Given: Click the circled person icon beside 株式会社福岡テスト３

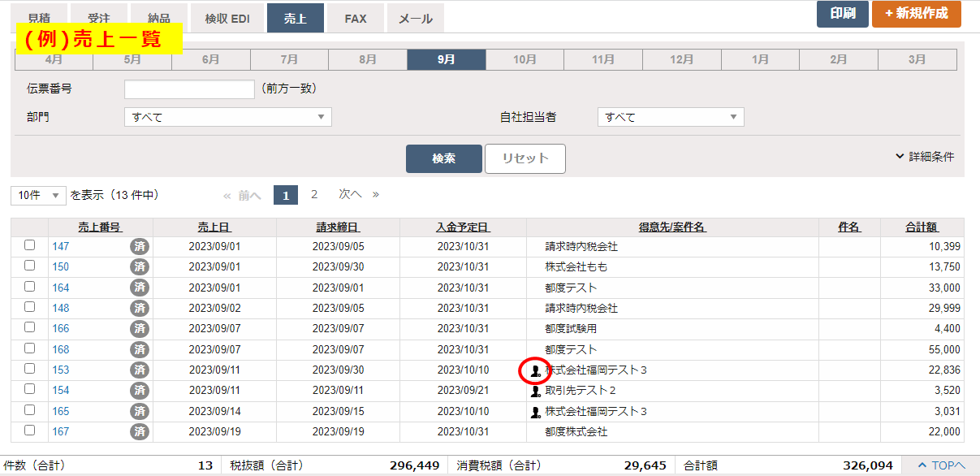Looking at the screenshot, I should click(535, 368).
